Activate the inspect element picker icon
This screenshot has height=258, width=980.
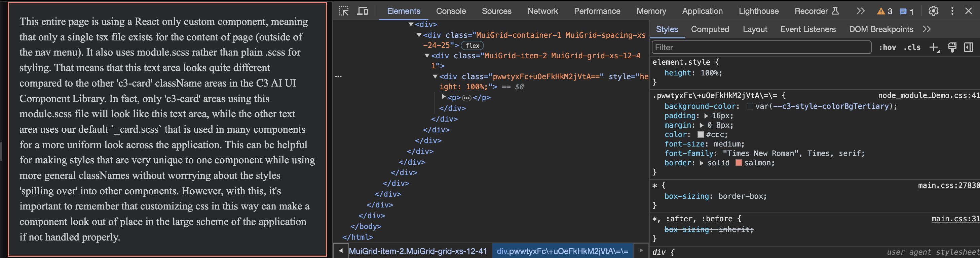(343, 11)
